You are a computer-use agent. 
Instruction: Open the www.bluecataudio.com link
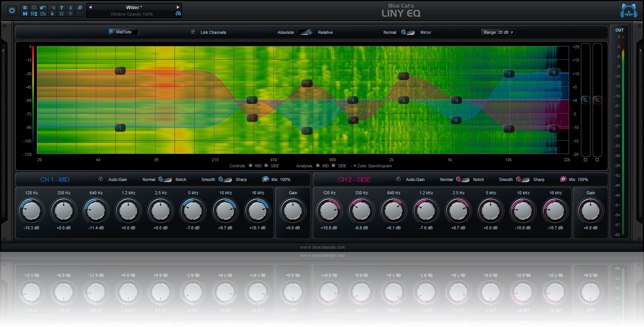click(x=322, y=247)
